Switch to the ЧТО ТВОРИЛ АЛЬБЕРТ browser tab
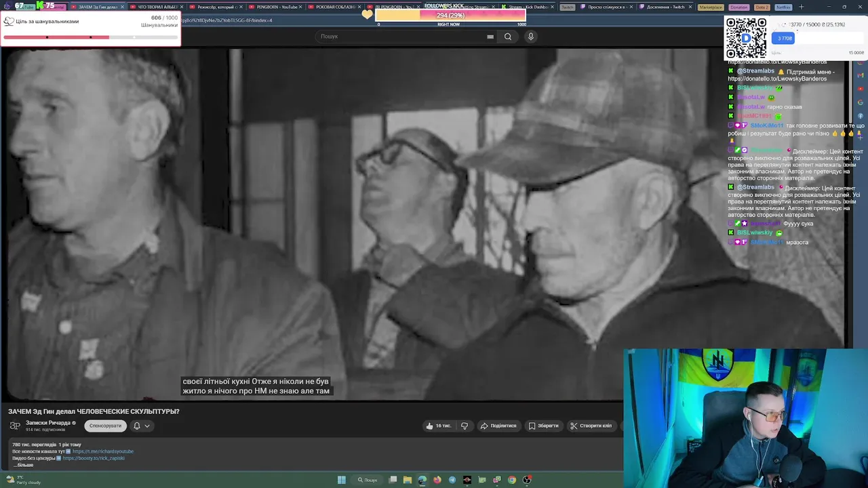Viewport: 868px width, 488px height. (x=157, y=7)
